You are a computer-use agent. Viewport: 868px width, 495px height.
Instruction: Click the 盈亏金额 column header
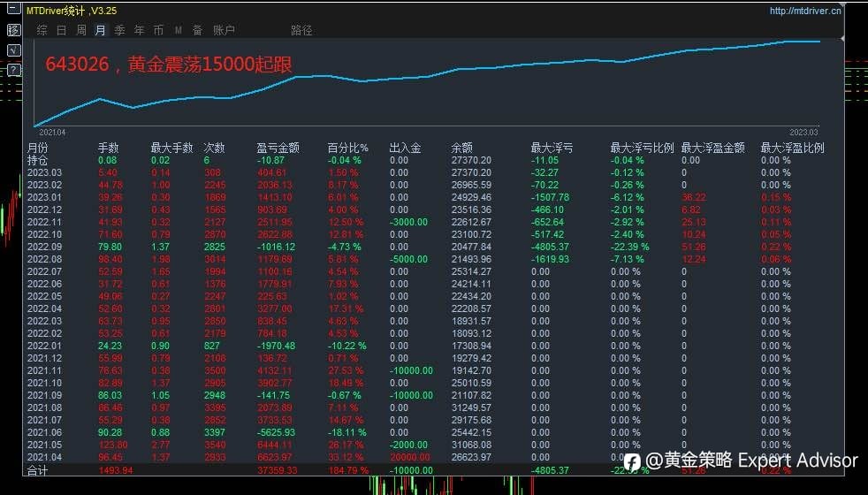click(278, 148)
